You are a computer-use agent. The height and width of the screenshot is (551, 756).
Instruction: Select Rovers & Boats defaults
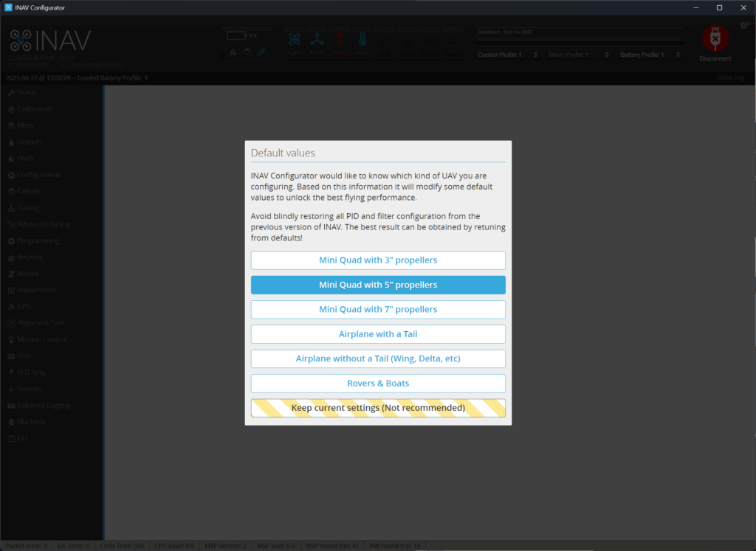click(x=378, y=384)
